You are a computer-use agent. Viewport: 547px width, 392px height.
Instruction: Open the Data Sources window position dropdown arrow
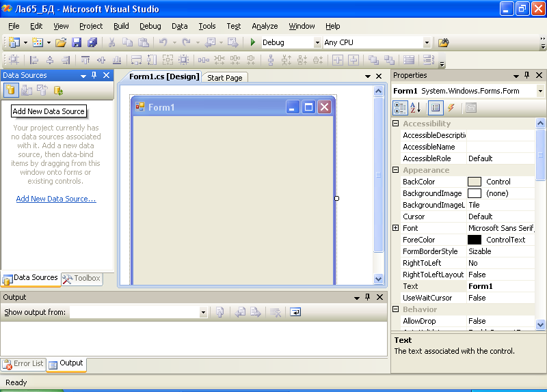pos(83,76)
